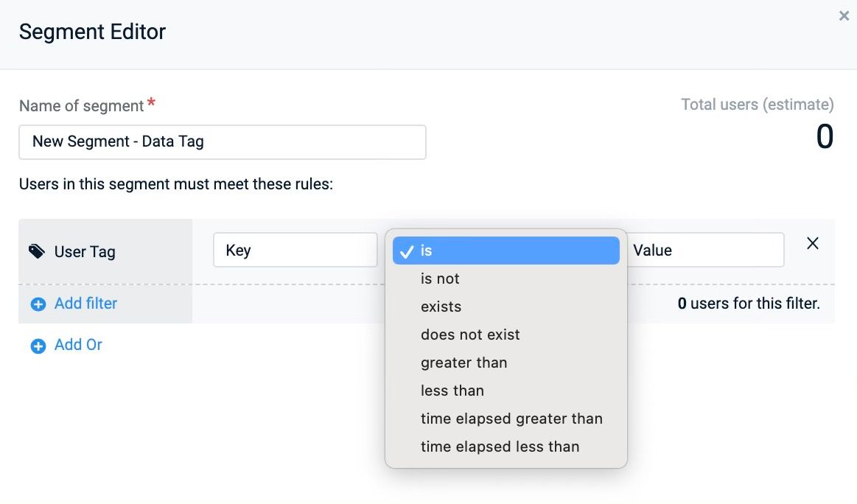Screen dimensions: 857x504
Task: Select the "greater than" operator
Action: pyautogui.click(x=506, y=363)
